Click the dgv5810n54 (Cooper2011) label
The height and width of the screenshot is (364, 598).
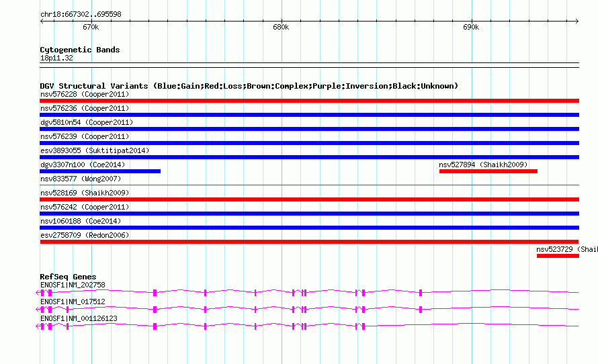[x=87, y=122]
